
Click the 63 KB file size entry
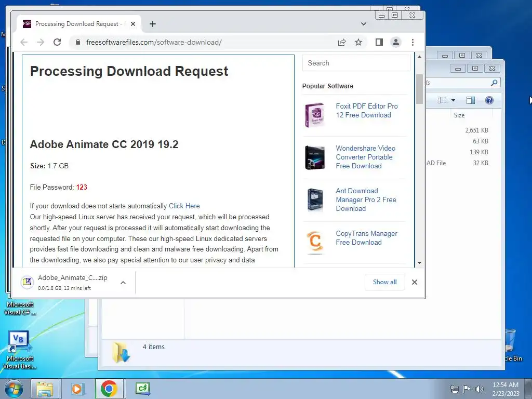(481, 141)
